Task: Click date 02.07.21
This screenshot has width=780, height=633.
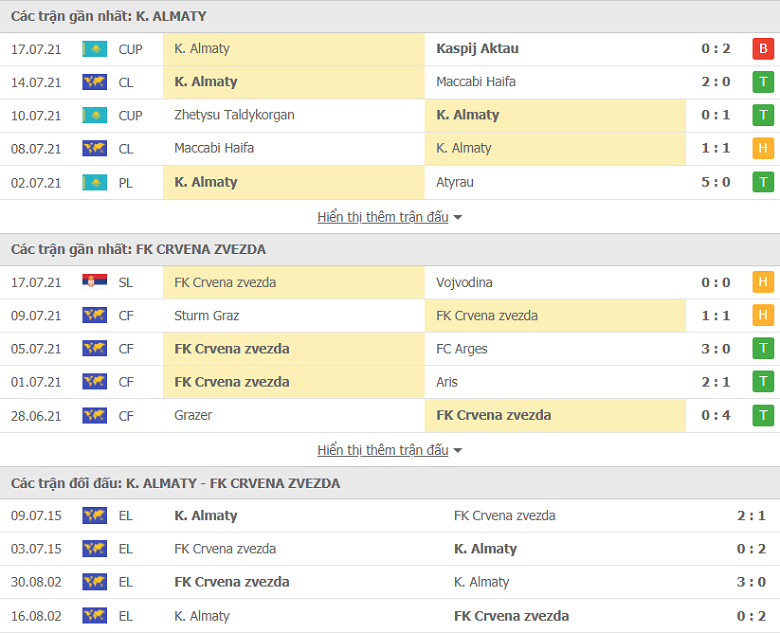Action: 36,183
